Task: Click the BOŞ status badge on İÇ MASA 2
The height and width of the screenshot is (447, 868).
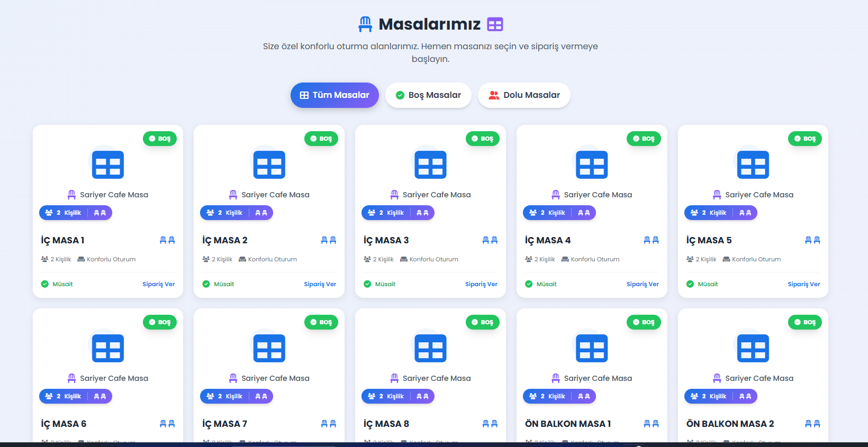Action: 321,139
